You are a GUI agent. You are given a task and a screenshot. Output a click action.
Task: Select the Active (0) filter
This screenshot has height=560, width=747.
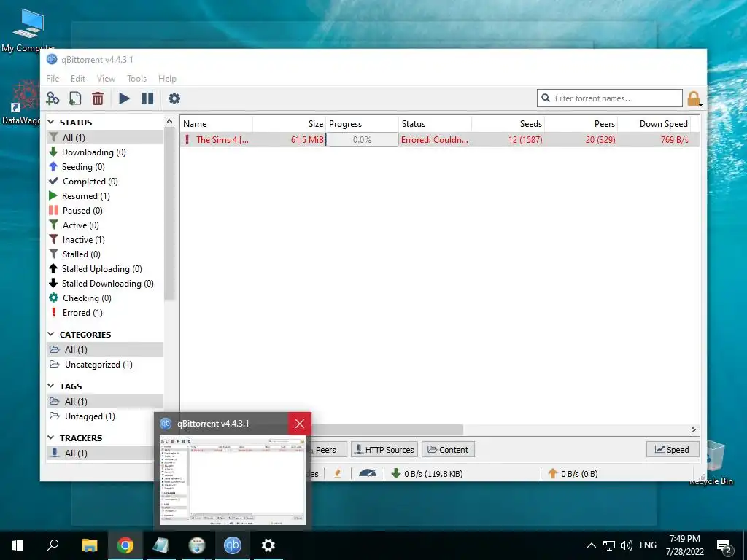point(105,225)
